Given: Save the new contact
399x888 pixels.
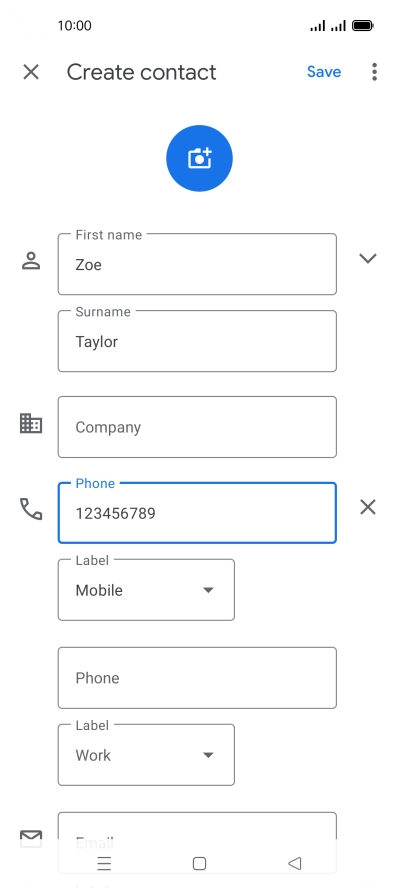Looking at the screenshot, I should coord(324,72).
